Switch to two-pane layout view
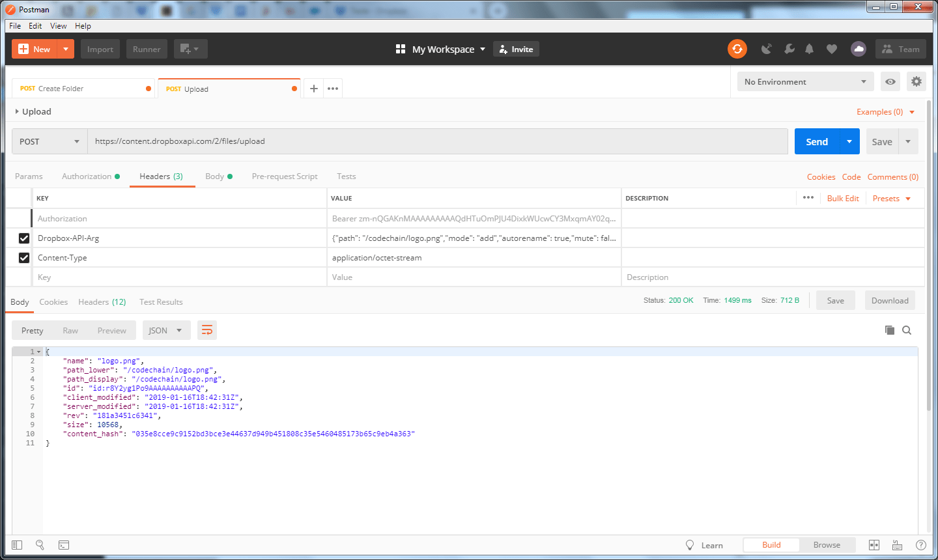 [874, 545]
